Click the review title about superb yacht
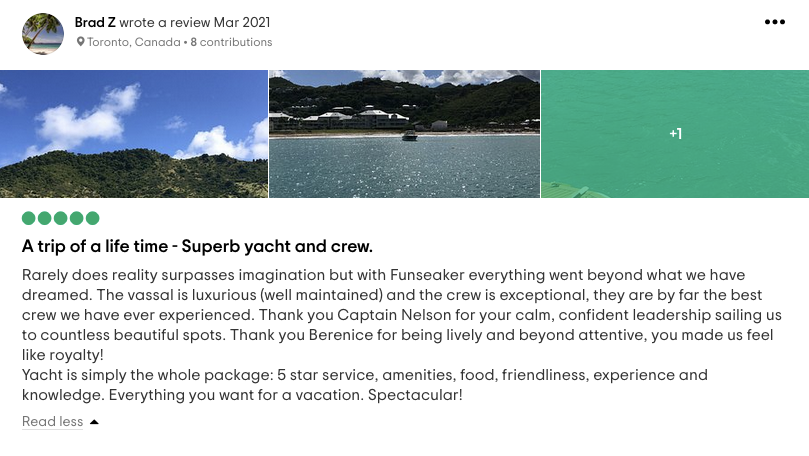809x456 pixels. pyautogui.click(x=197, y=247)
